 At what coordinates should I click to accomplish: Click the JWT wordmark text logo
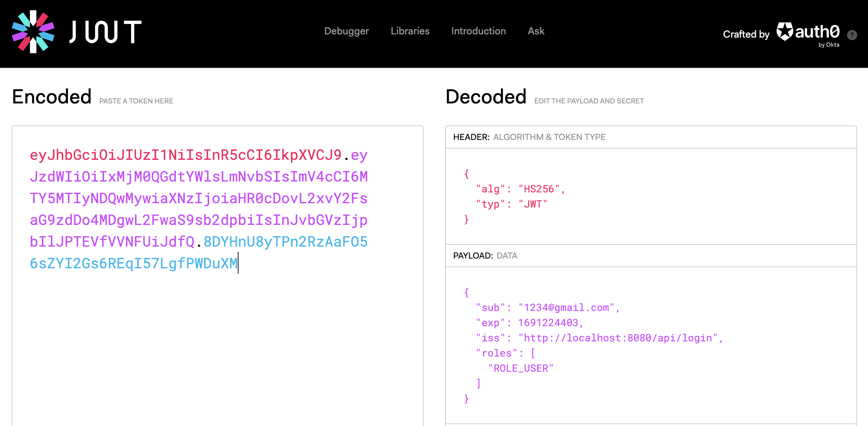(105, 32)
